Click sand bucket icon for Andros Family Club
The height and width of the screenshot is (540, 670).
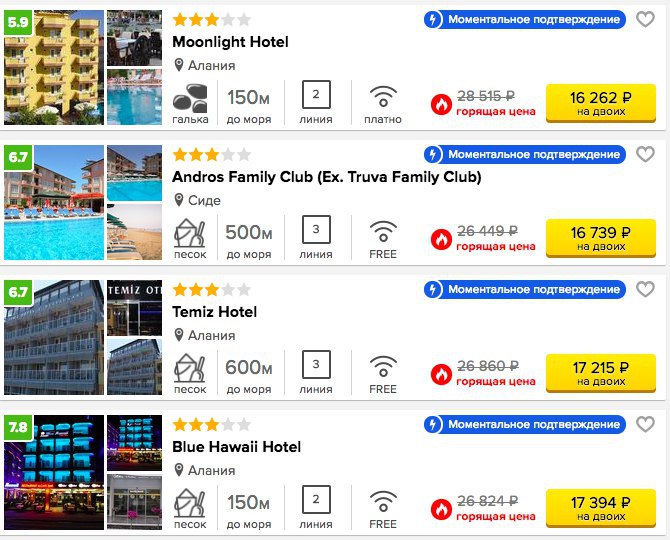pos(190,233)
